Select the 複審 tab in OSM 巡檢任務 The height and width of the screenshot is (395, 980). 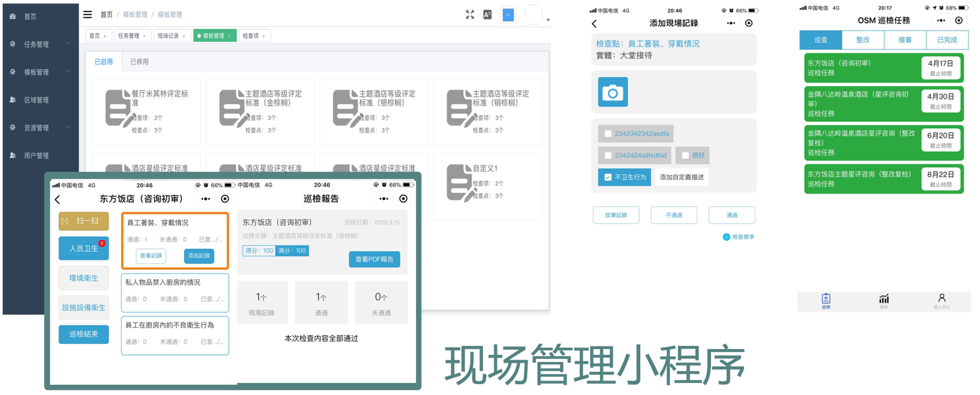[905, 40]
